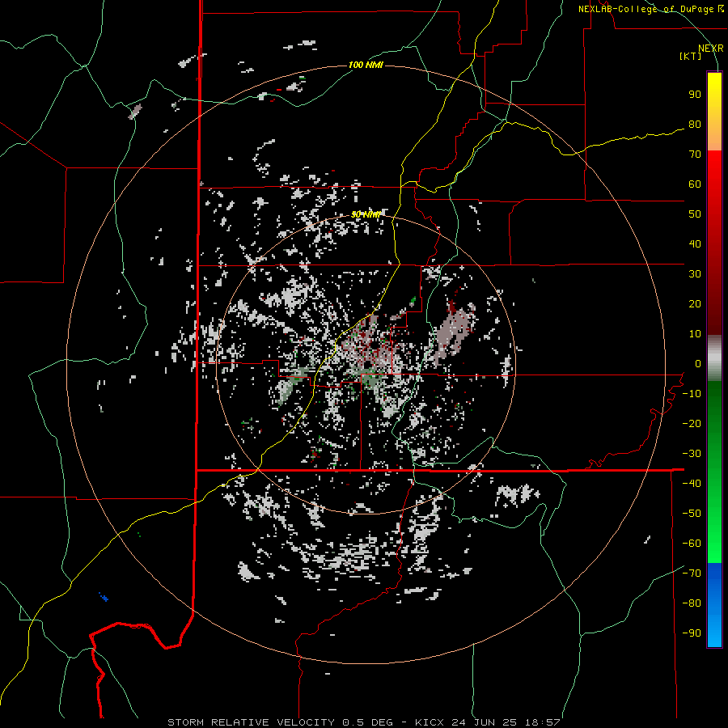Image resolution: width=728 pixels, height=728 pixels.
Task: Click the 0 value on the velocity scale
Action: click(698, 364)
